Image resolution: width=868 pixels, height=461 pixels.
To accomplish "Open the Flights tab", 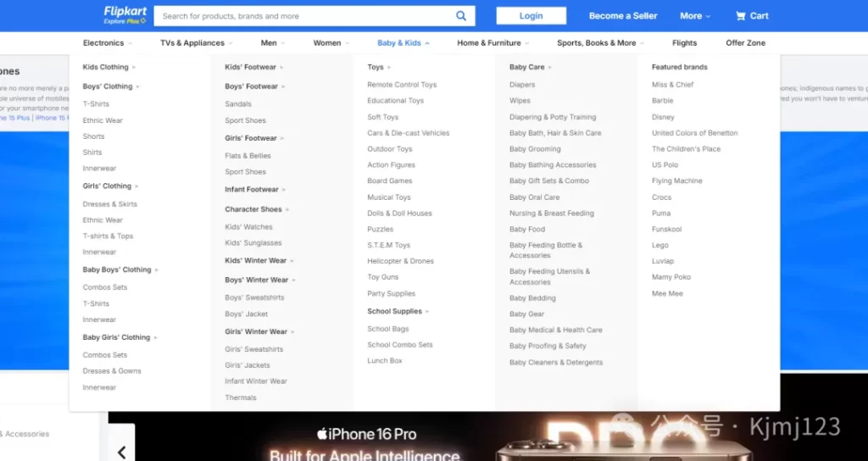I will (684, 42).
